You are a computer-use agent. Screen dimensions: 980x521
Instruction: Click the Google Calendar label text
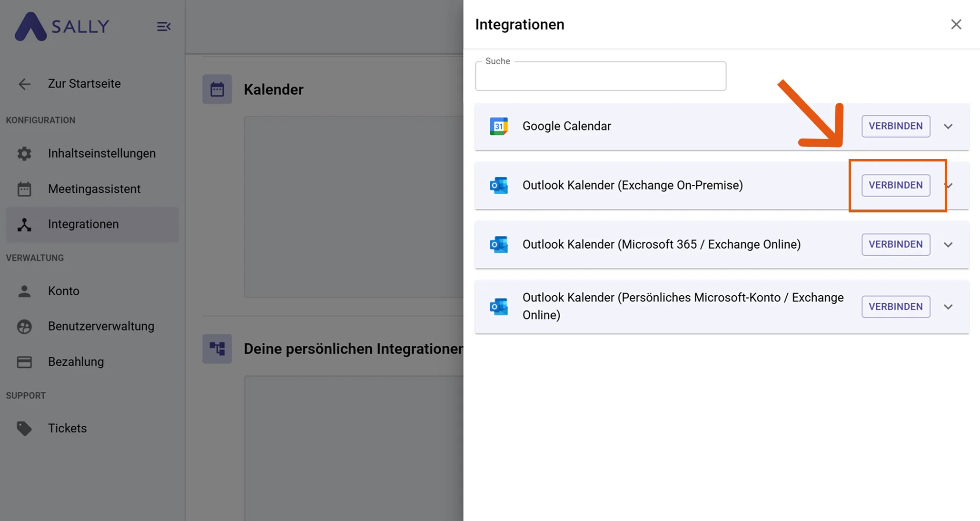point(566,126)
